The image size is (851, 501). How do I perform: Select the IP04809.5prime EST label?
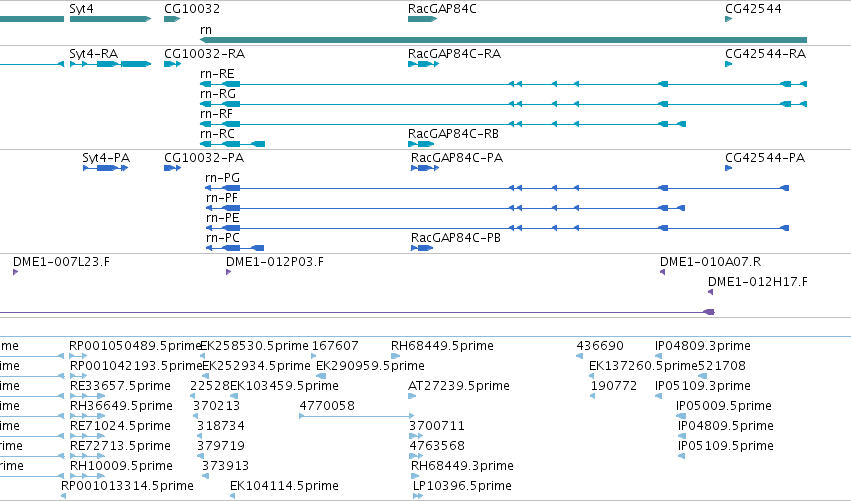[726, 427]
